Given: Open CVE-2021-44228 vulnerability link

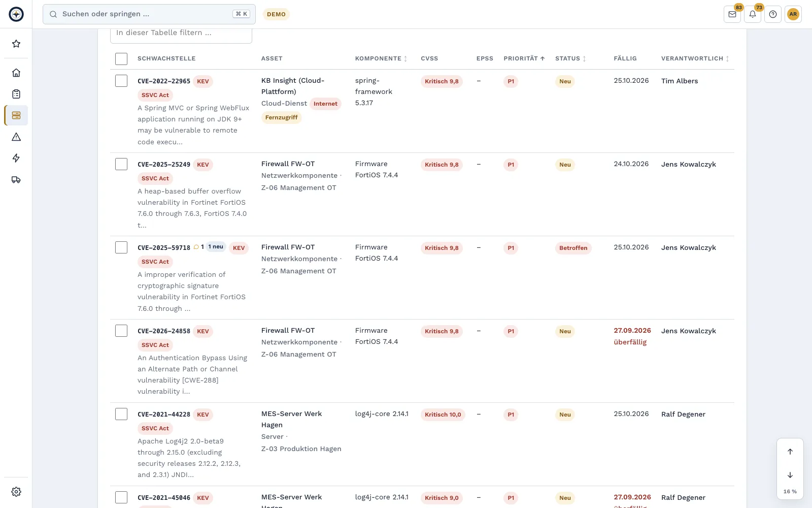Looking at the screenshot, I should tap(164, 415).
